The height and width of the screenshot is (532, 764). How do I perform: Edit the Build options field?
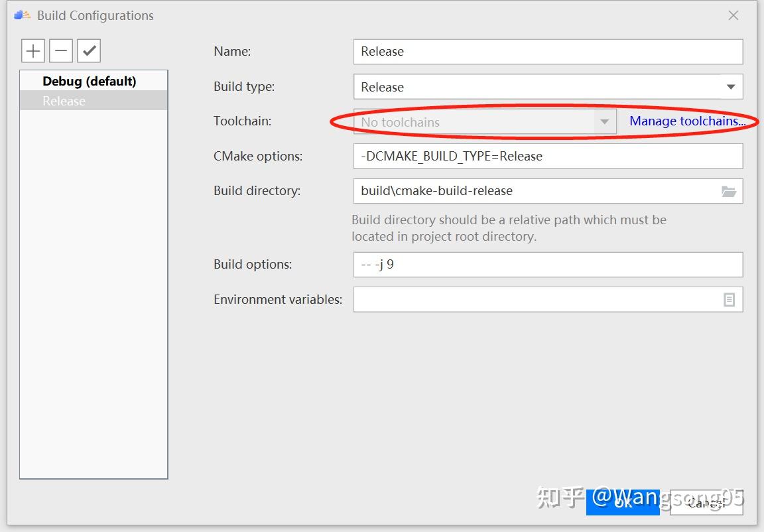(548, 265)
